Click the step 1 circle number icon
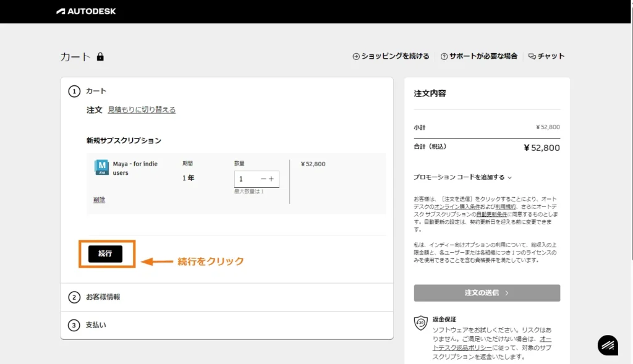This screenshot has width=633, height=364. coord(74,91)
